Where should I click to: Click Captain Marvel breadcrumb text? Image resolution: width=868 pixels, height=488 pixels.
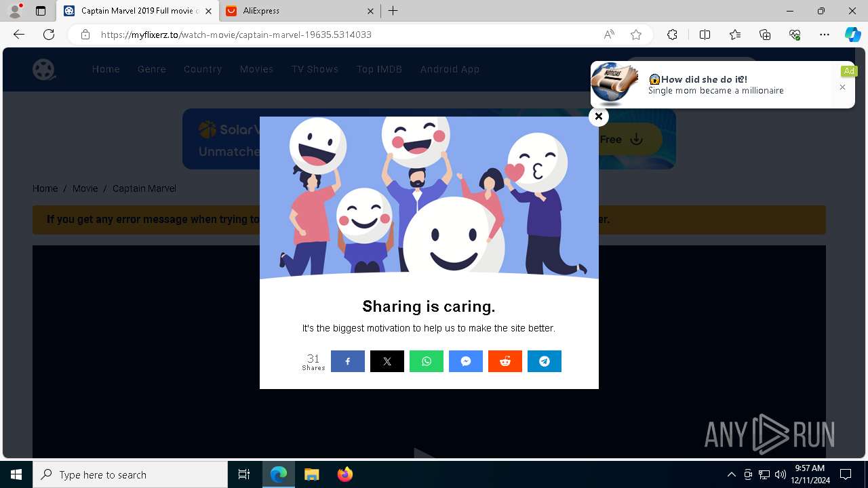[144, 188]
